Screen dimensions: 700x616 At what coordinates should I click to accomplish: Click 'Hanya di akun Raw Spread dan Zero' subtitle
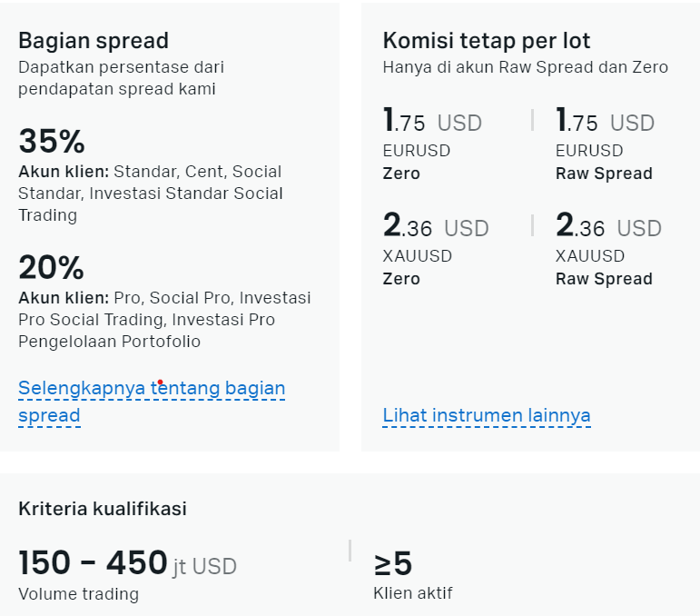526,67
